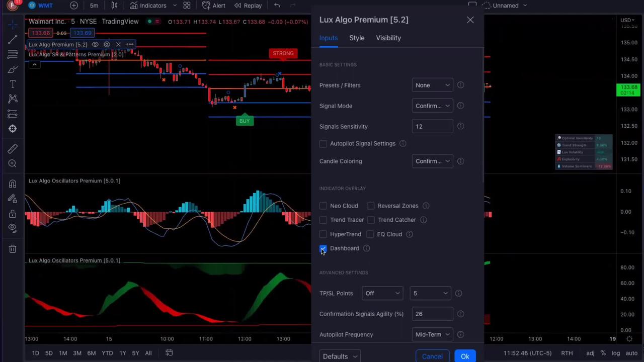Open the candle chart type selector
The width and height of the screenshot is (644, 362).
(x=114, y=5)
